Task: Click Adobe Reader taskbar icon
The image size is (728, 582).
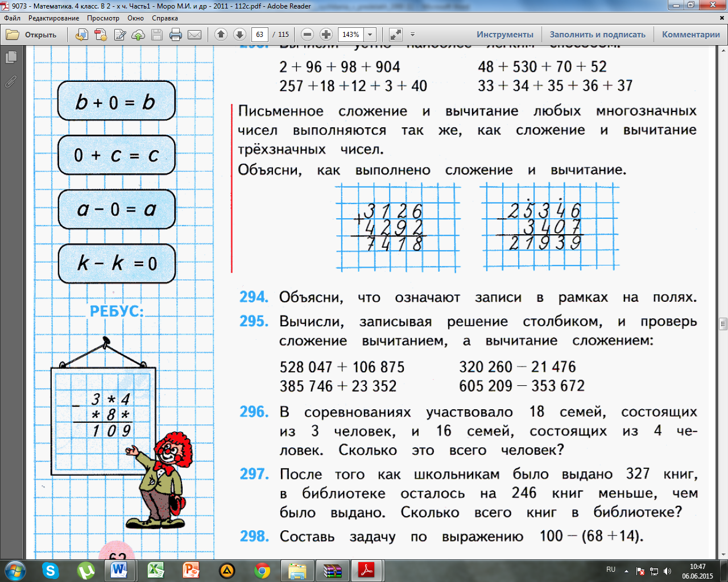Action: point(366,570)
